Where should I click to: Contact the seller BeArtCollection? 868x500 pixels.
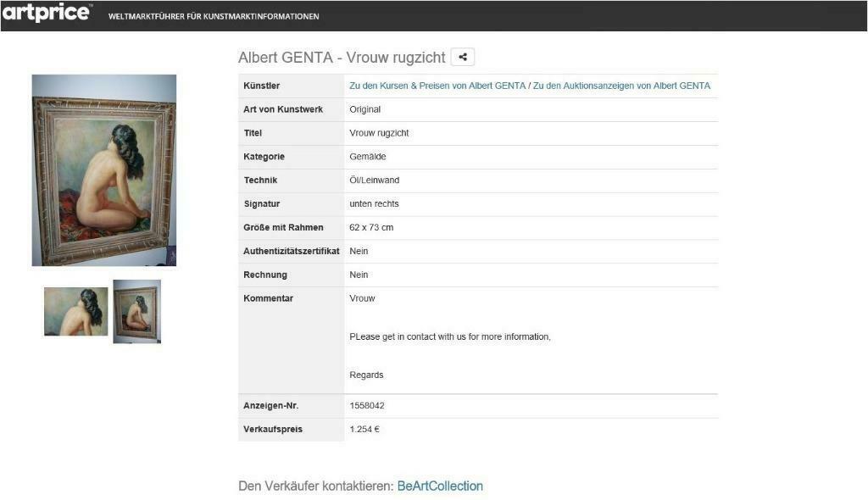440,486
